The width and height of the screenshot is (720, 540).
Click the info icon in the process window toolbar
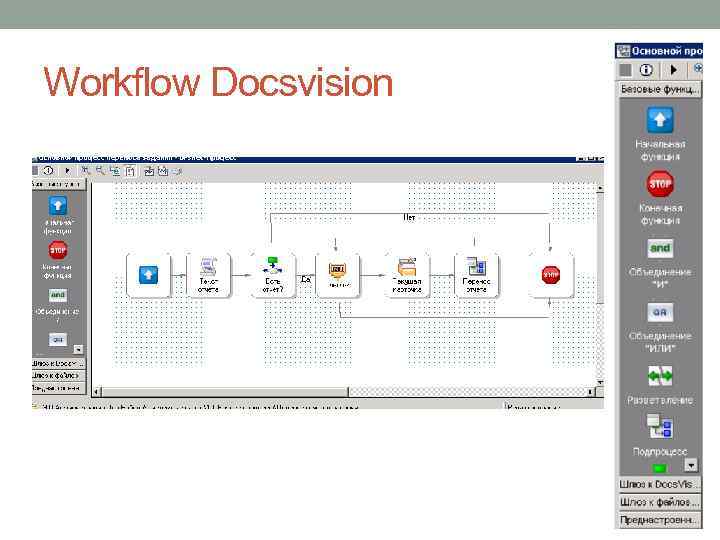click(x=48, y=171)
